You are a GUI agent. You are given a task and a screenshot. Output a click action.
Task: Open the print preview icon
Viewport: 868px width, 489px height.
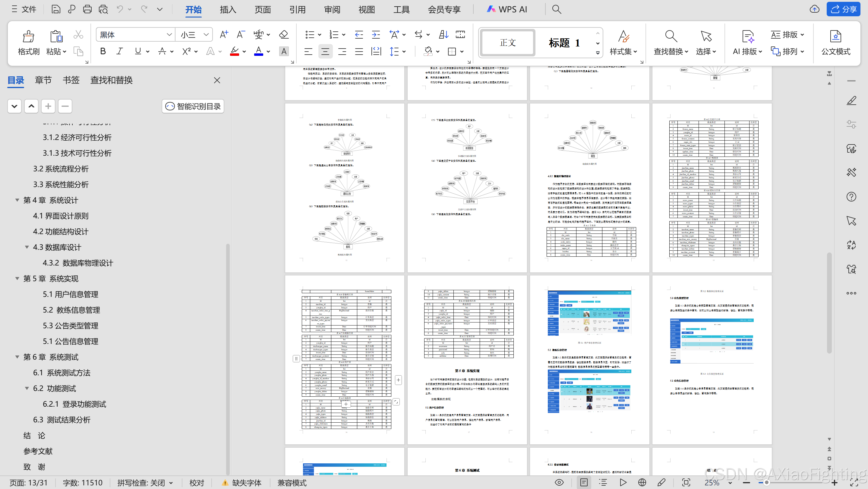(x=103, y=9)
